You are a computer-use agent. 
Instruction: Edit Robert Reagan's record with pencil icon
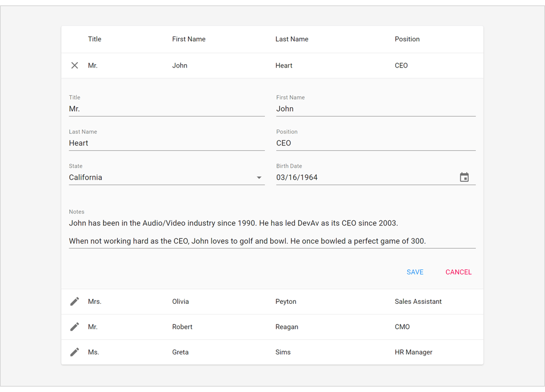coord(75,327)
